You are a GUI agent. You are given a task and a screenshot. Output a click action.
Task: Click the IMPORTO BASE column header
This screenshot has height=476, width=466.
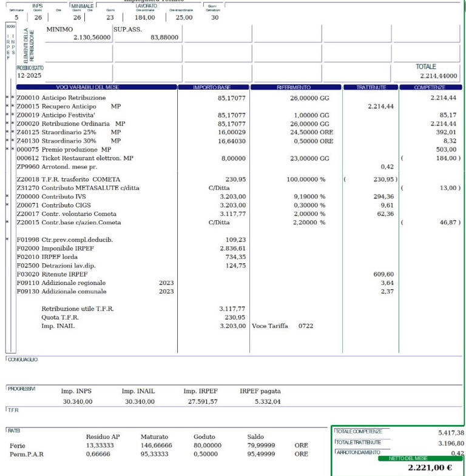point(212,87)
